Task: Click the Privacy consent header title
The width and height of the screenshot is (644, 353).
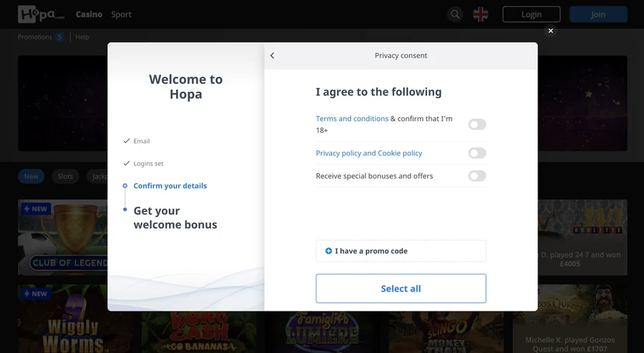Action: pos(401,55)
